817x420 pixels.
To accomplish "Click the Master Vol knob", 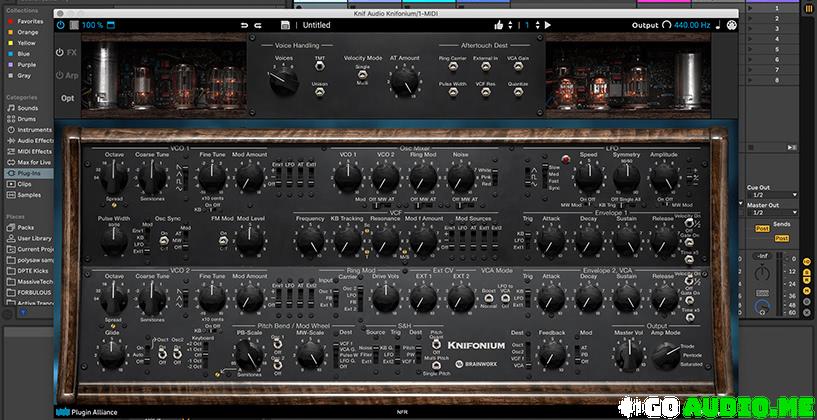I will point(629,354).
